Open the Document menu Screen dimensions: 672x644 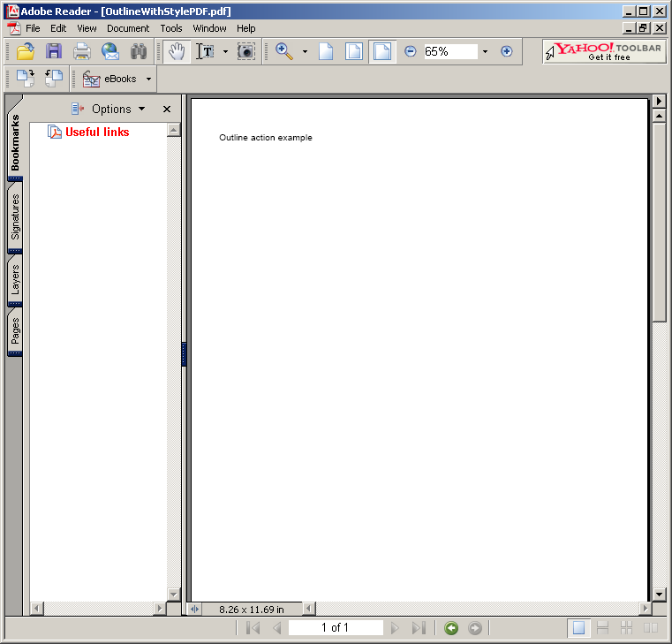(x=128, y=28)
